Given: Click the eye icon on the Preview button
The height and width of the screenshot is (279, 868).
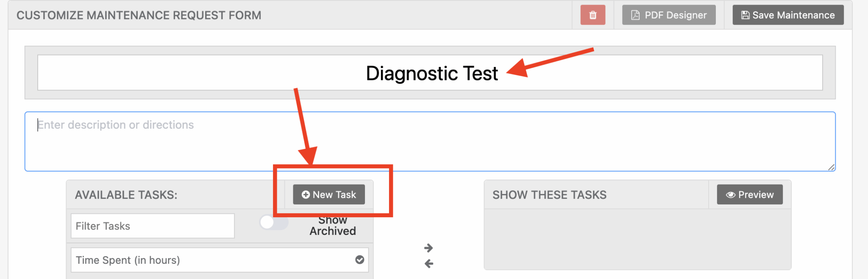Looking at the screenshot, I should (x=731, y=194).
